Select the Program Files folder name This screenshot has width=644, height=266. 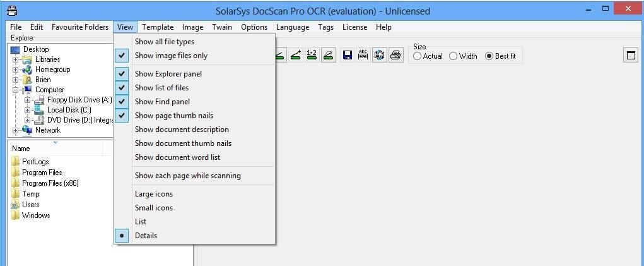tap(42, 172)
